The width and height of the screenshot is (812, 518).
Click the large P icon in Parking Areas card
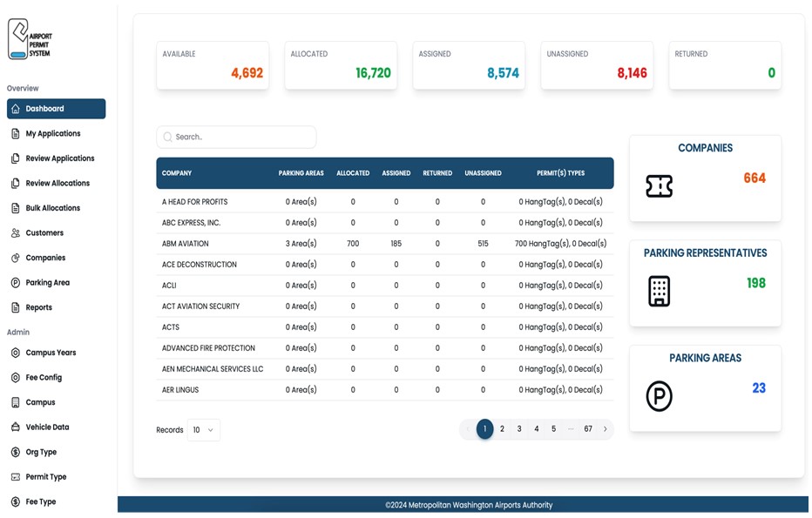tap(659, 396)
